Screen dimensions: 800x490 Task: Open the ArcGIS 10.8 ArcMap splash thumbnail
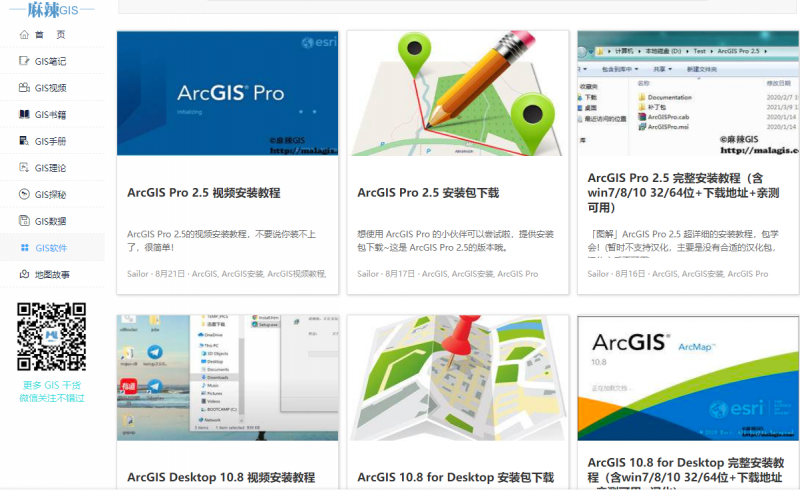click(688, 378)
